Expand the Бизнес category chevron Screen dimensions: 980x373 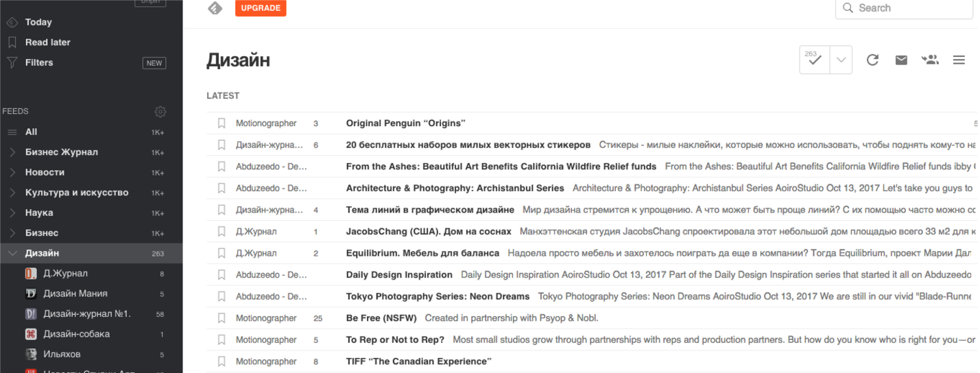click(x=12, y=233)
